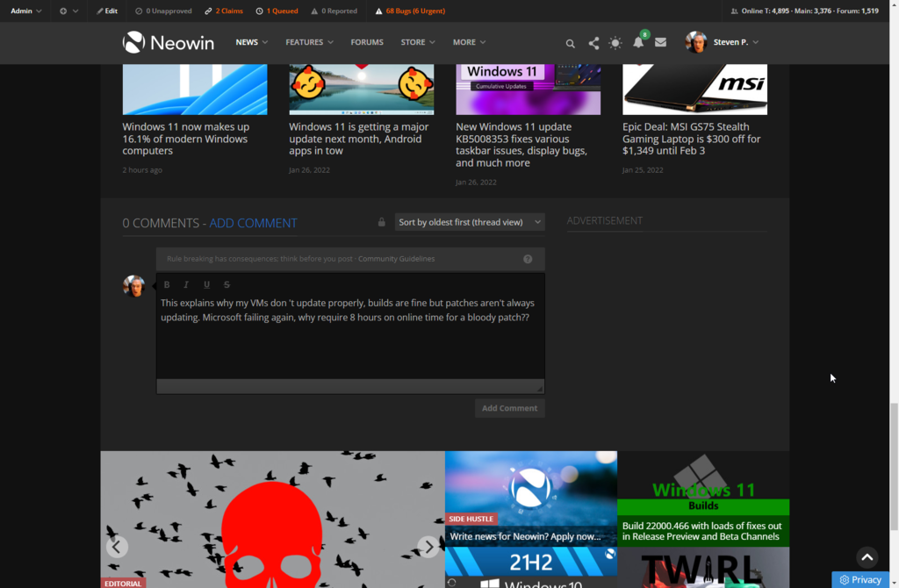Click the emoji lake wallpaper thumbnail

coord(361,90)
